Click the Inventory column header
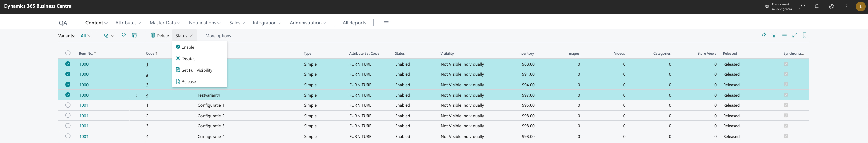 526,53
